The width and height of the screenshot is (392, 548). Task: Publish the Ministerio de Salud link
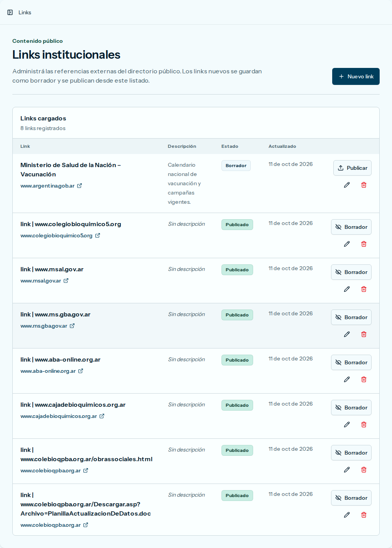tap(352, 168)
